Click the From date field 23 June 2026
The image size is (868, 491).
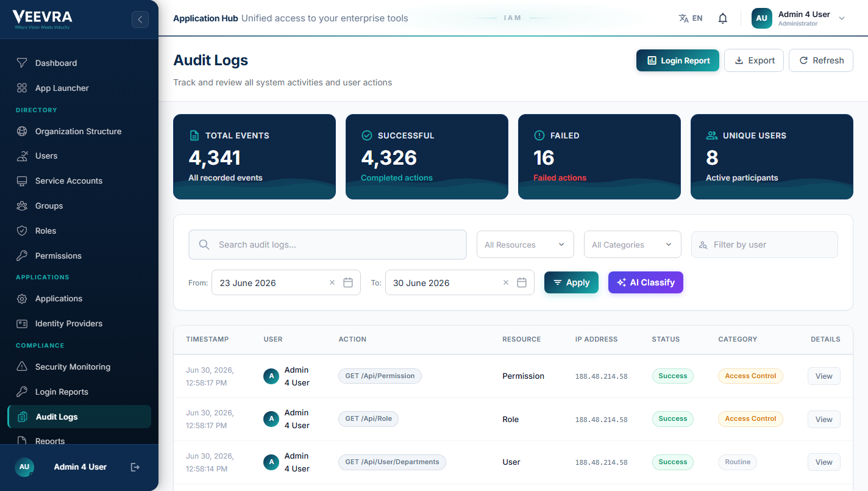286,282
